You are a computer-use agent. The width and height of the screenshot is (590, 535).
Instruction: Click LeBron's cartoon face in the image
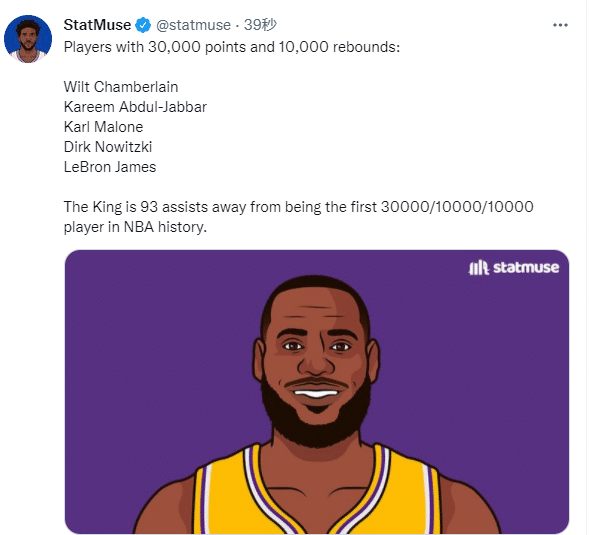click(316, 361)
